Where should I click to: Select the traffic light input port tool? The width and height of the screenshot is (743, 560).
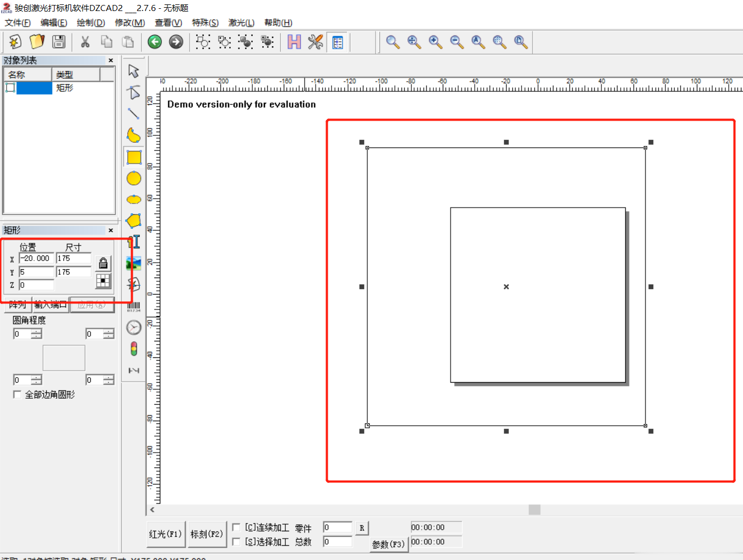[x=134, y=349]
